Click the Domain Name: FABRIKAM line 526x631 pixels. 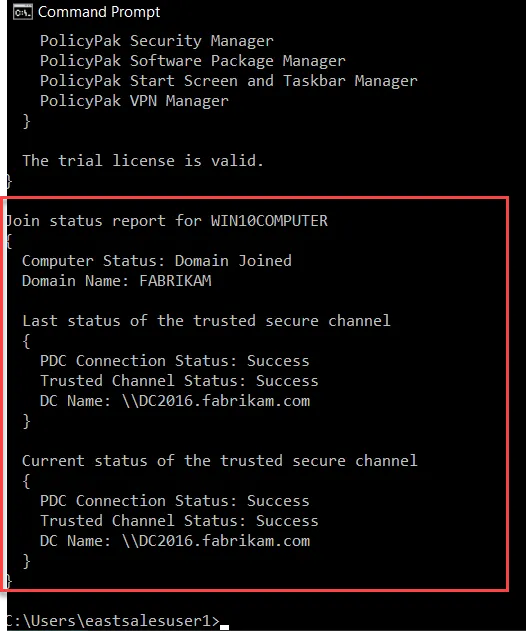[116, 280]
